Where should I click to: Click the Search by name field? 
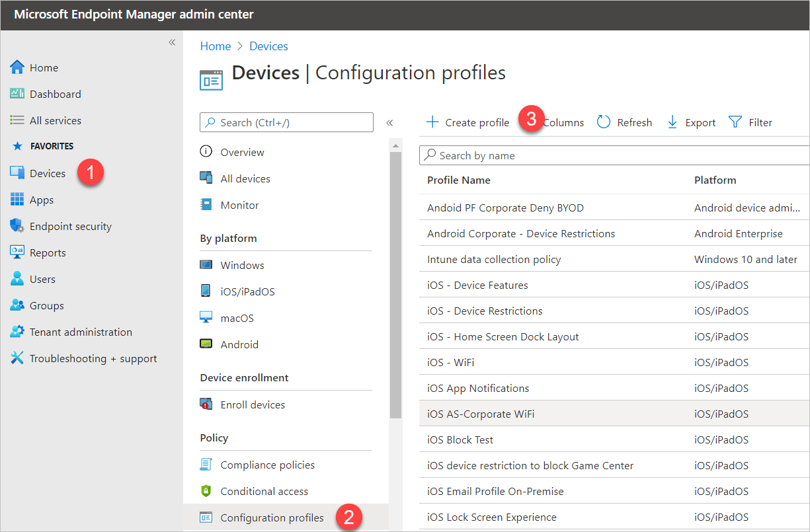[615, 155]
